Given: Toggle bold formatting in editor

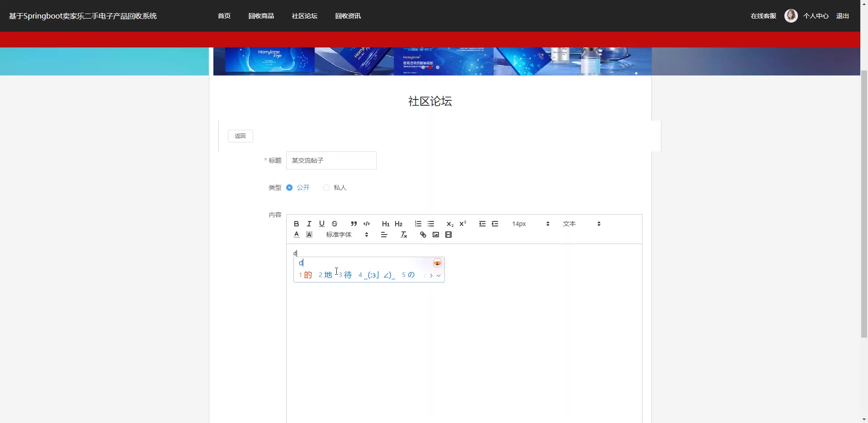Looking at the screenshot, I should tap(296, 224).
